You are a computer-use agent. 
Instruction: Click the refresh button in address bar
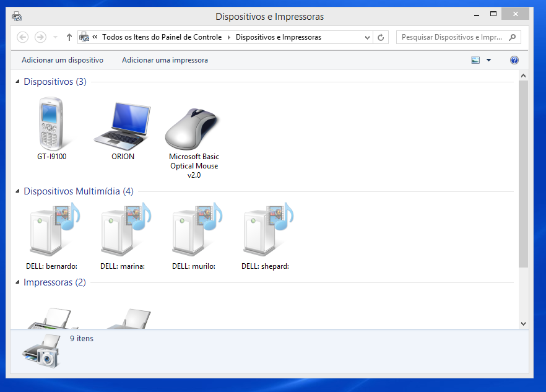(x=381, y=37)
